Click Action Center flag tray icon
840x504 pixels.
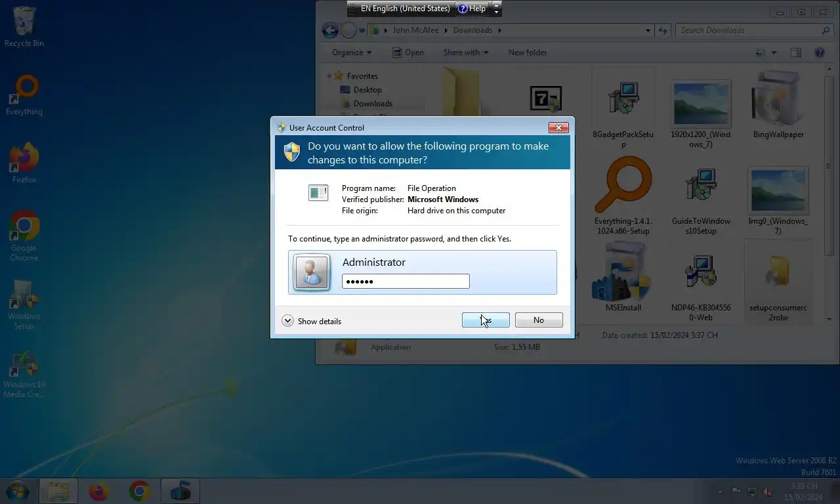736,492
